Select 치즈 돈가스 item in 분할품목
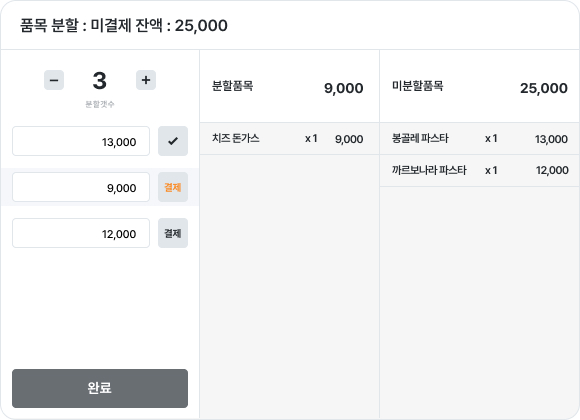This screenshot has width=580, height=420. tap(289, 139)
